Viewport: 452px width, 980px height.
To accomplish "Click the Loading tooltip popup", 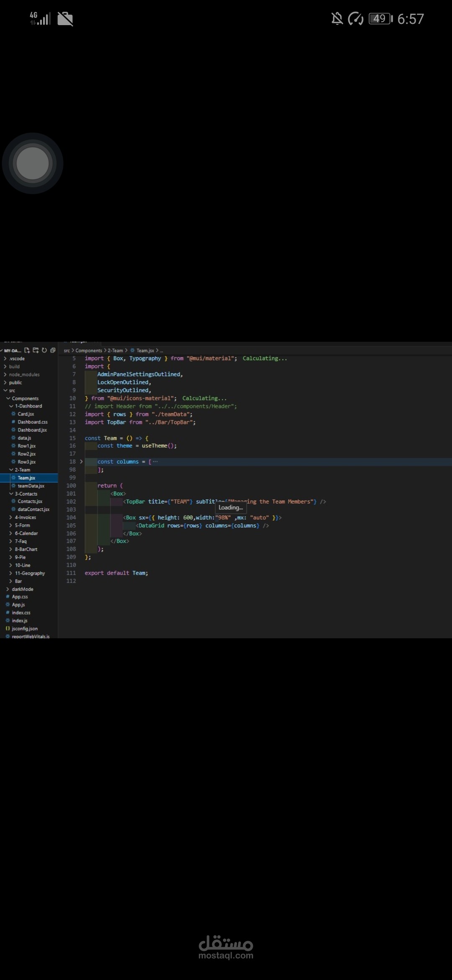I will (231, 508).
